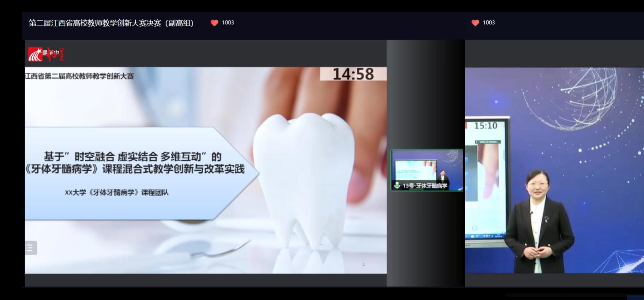The image size is (644, 300).
Task: Click the 13号-牙体牙髓病学 name label
Action: pos(425,186)
